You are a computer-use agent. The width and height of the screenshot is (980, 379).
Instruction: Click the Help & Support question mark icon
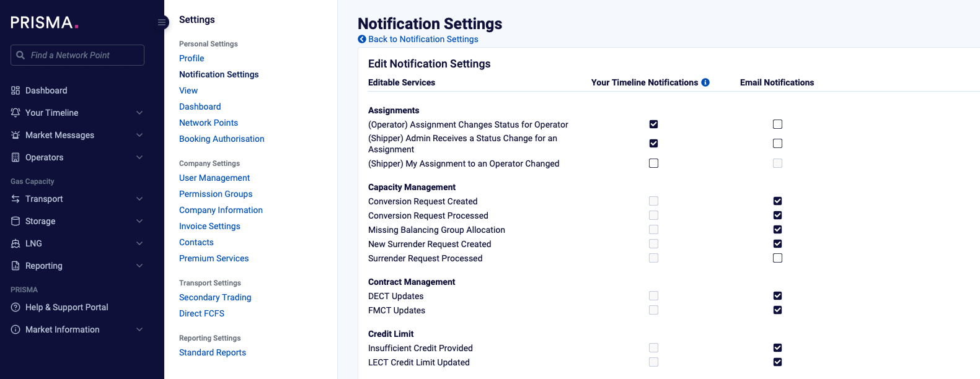[x=15, y=307]
